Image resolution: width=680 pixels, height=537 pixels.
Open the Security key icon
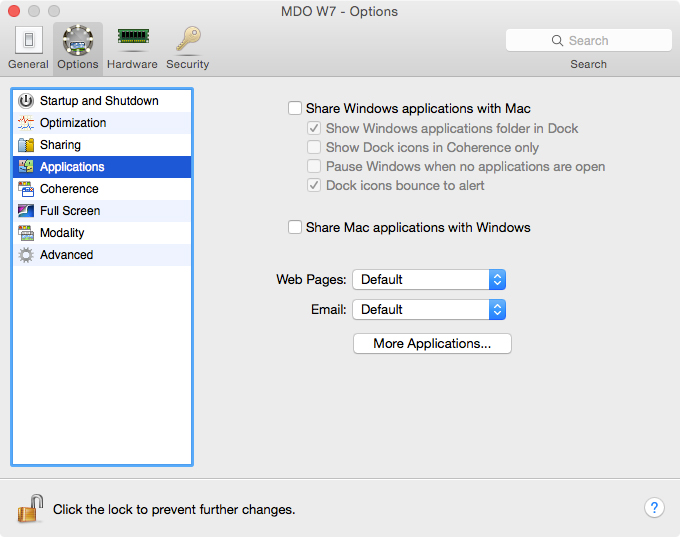click(x=187, y=40)
